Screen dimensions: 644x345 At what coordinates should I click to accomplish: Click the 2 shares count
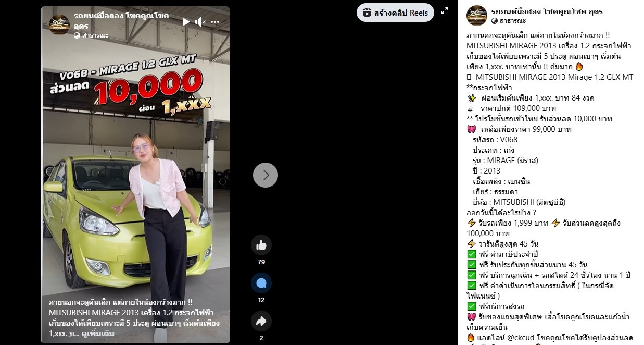[x=261, y=338]
